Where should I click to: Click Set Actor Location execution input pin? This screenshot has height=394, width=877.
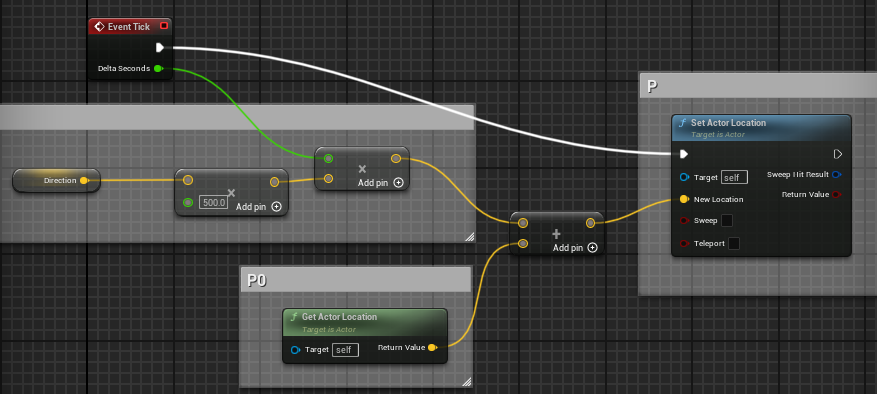tap(683, 153)
